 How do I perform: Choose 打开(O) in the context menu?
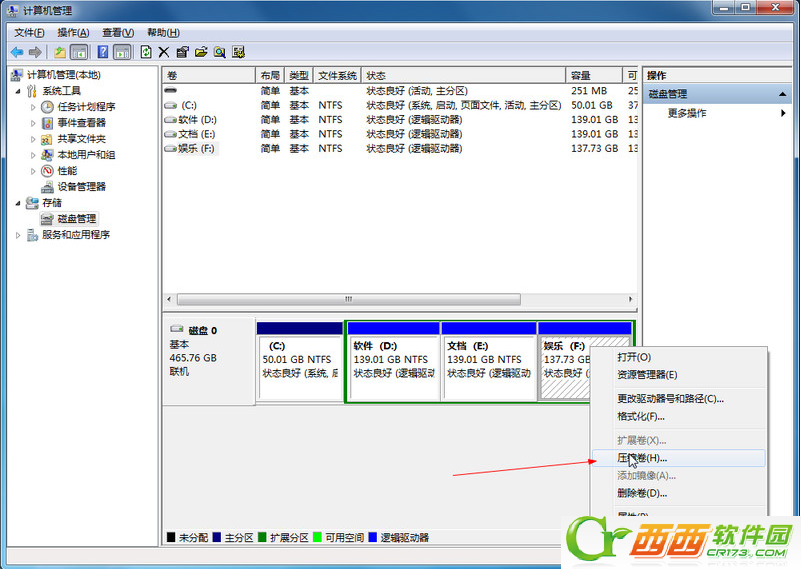tap(678, 357)
